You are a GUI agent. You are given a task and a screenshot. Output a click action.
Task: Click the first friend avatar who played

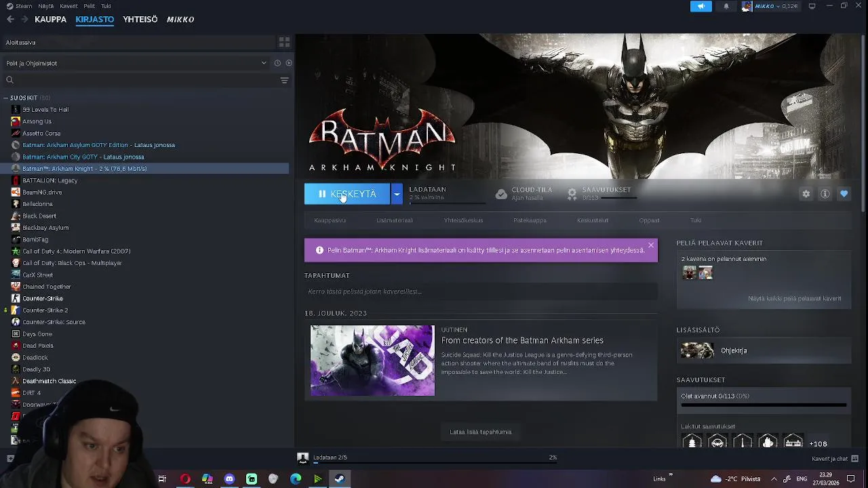[689, 272]
